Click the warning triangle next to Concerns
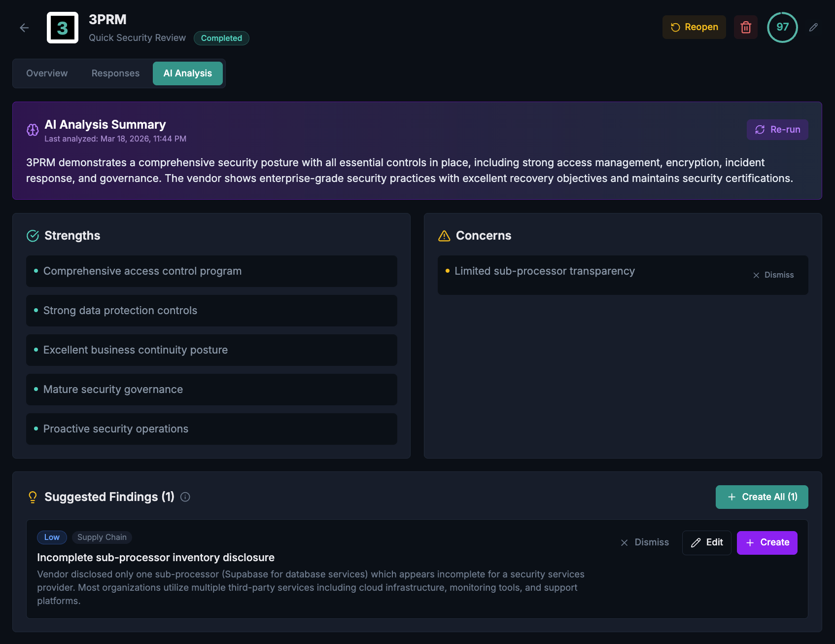Screen dimensions: 835x644 [x=443, y=236]
